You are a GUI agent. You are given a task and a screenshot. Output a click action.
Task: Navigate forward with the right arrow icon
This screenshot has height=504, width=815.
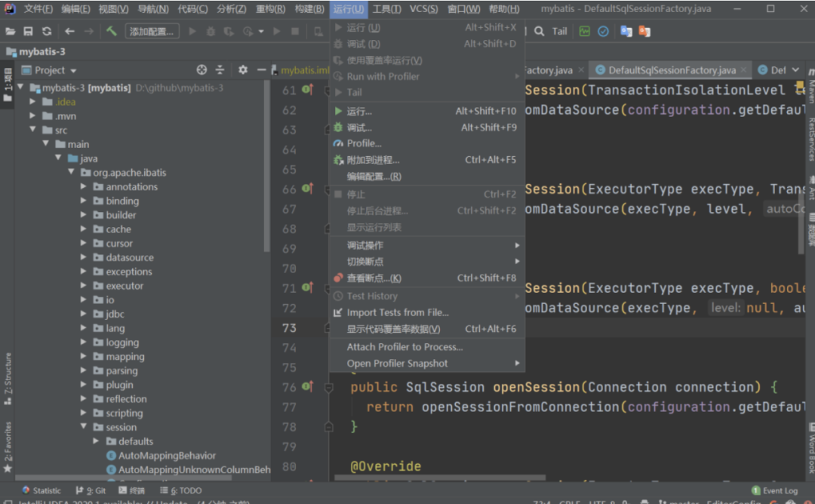(89, 31)
